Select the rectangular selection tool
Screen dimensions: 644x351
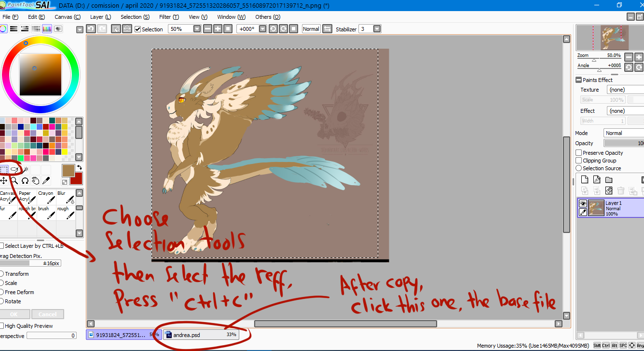(4, 169)
